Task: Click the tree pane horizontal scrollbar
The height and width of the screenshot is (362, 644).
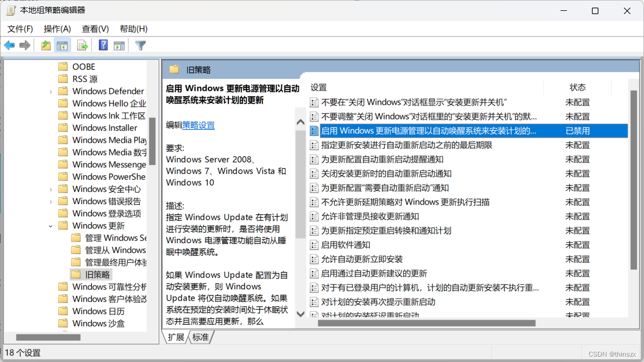Action: click(x=48, y=338)
